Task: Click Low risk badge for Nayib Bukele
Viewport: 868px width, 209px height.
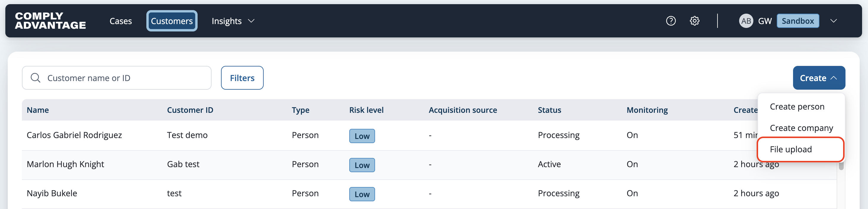Action: pyautogui.click(x=362, y=194)
